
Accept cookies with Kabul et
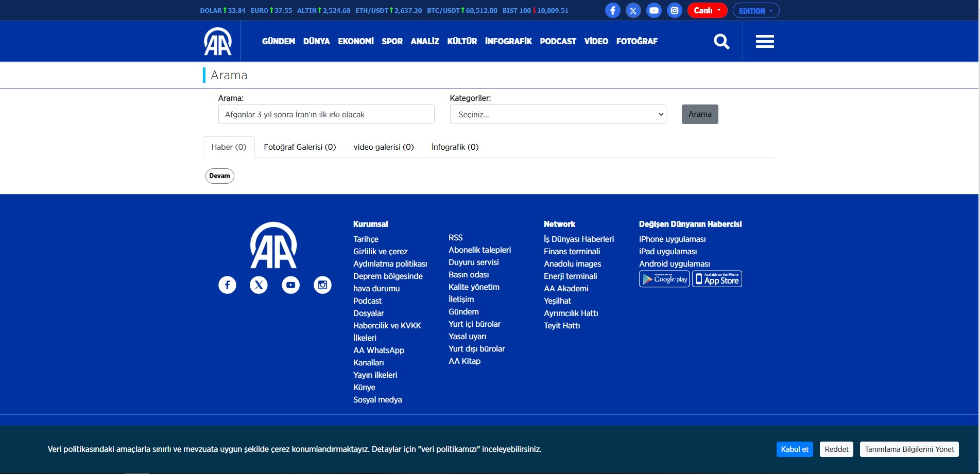click(795, 449)
